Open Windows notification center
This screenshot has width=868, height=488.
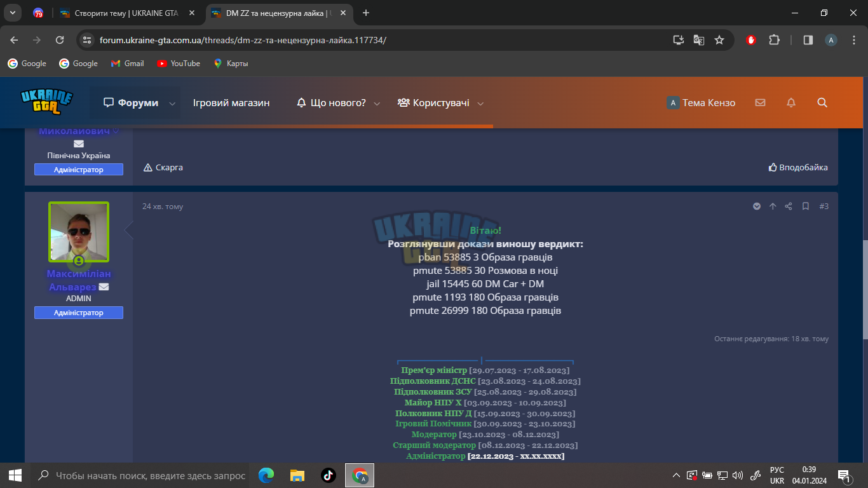point(844,475)
